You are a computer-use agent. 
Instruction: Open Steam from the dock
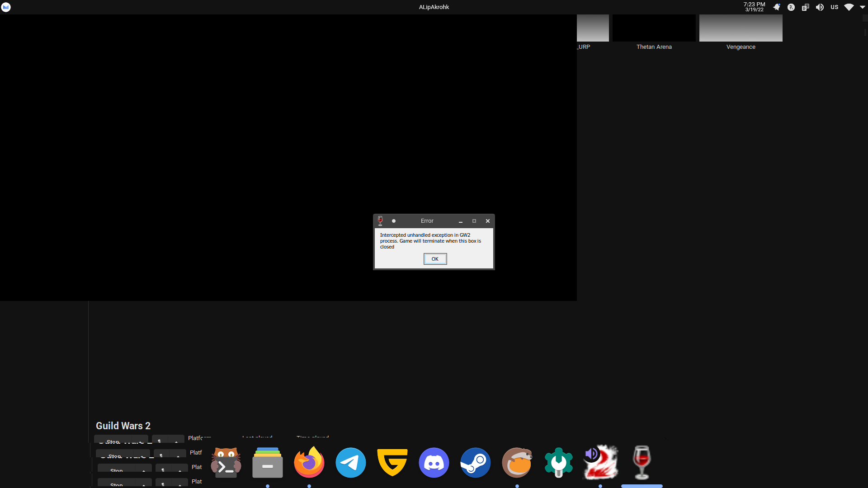[x=476, y=463]
